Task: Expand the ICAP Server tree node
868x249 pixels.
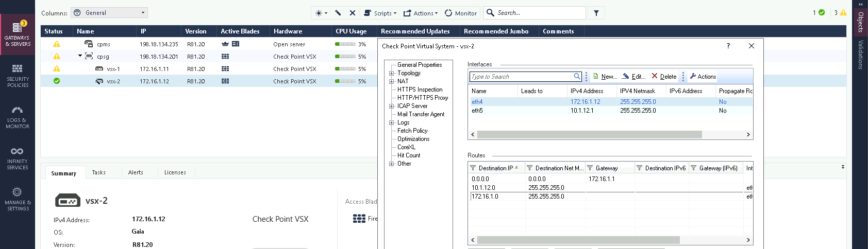Action: pyautogui.click(x=392, y=106)
